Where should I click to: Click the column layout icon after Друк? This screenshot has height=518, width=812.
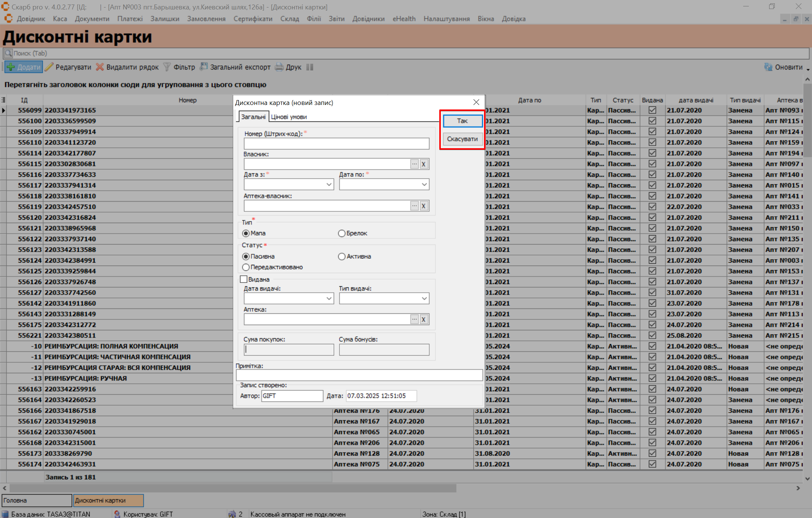click(x=310, y=67)
